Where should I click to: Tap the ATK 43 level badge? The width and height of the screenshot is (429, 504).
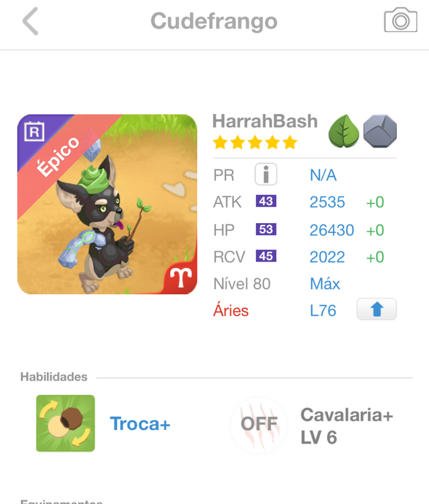click(266, 201)
